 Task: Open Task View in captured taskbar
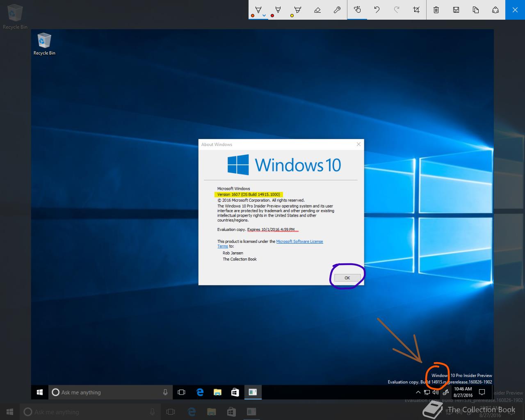[181, 392]
